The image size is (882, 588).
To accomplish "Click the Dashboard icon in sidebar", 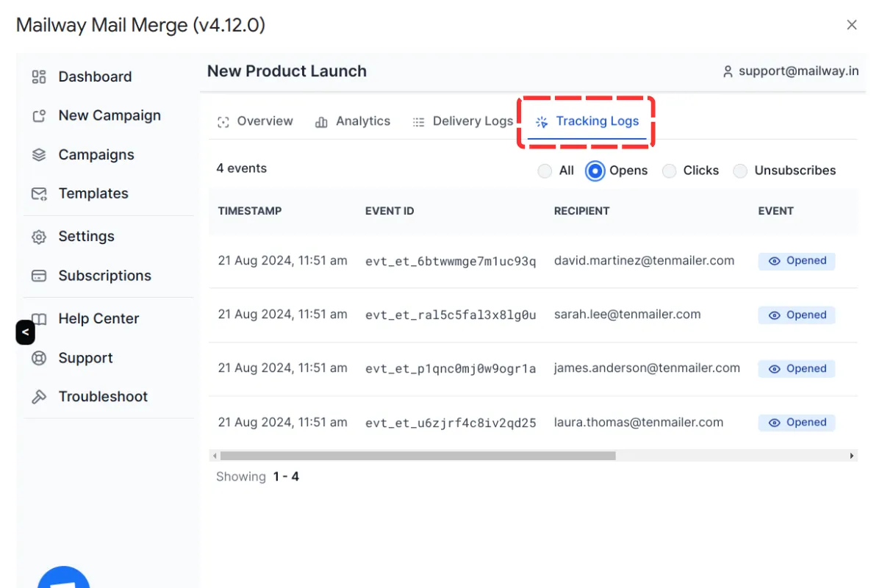I will (39, 77).
